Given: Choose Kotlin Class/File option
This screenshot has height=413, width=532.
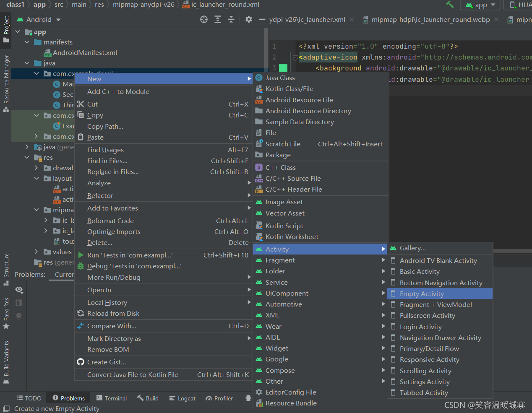Looking at the screenshot, I should click(321, 89).
